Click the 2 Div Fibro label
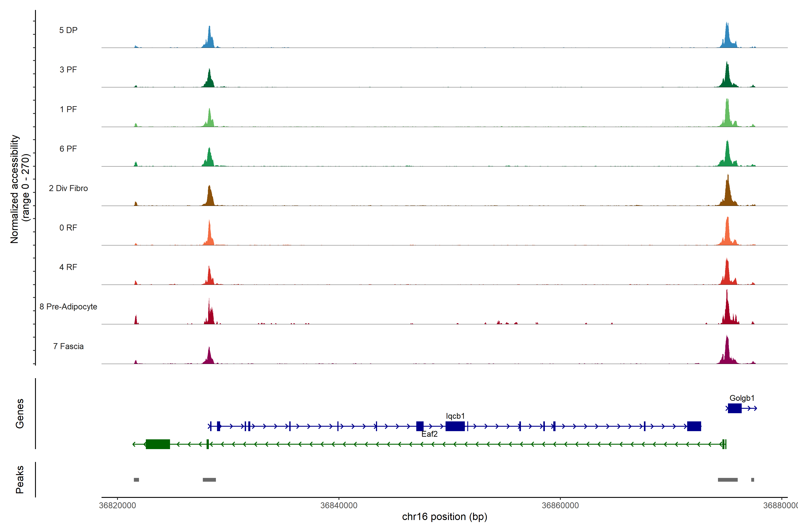The image size is (798, 532). pyautogui.click(x=68, y=188)
